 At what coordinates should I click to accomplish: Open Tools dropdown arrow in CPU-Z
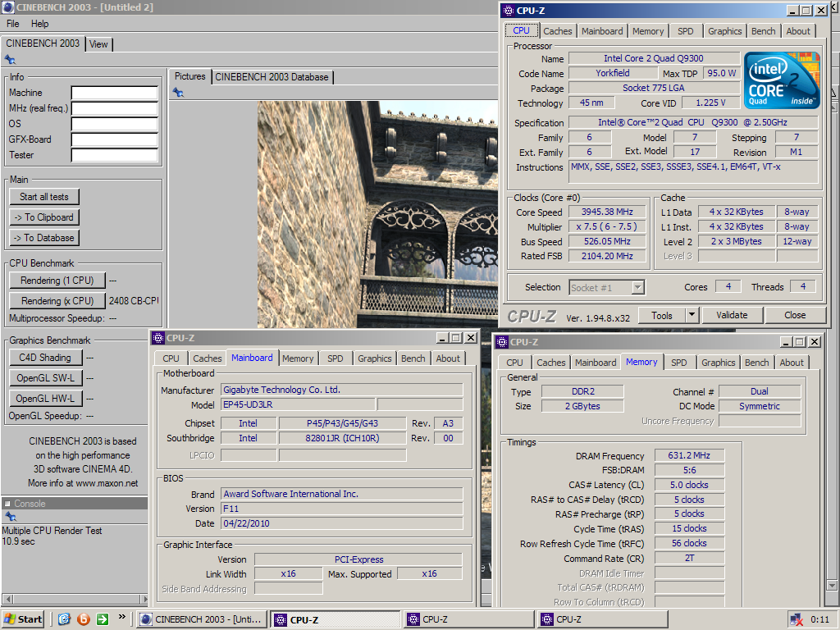[x=692, y=314]
